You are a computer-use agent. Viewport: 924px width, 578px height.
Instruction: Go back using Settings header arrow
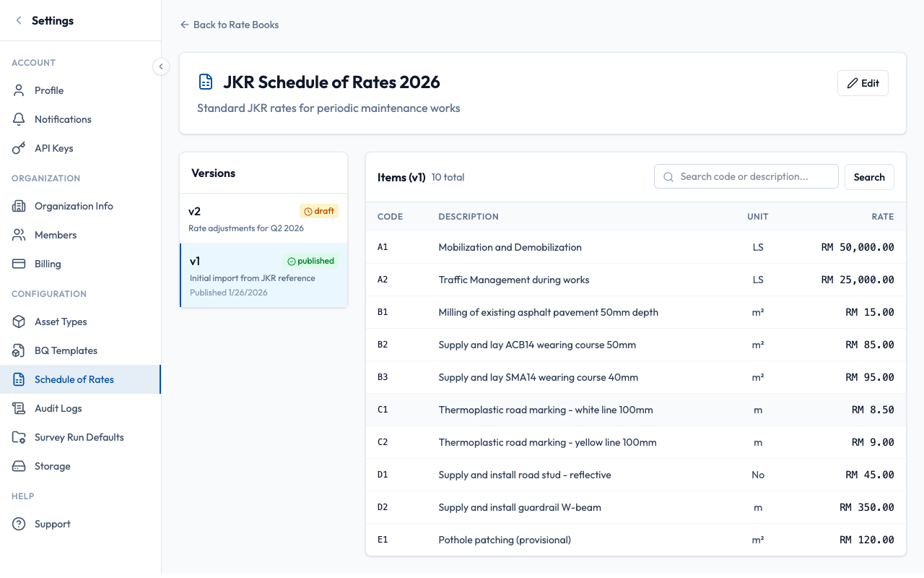tap(19, 21)
